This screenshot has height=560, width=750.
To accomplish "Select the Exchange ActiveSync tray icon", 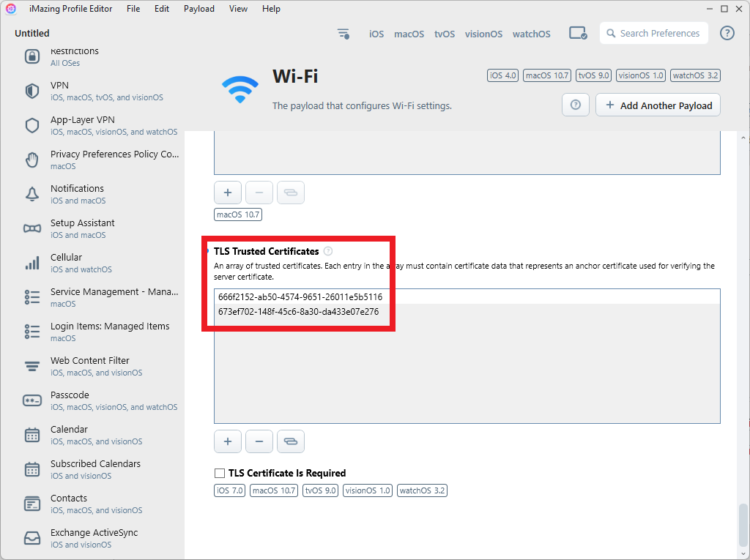I will click(x=32, y=539).
